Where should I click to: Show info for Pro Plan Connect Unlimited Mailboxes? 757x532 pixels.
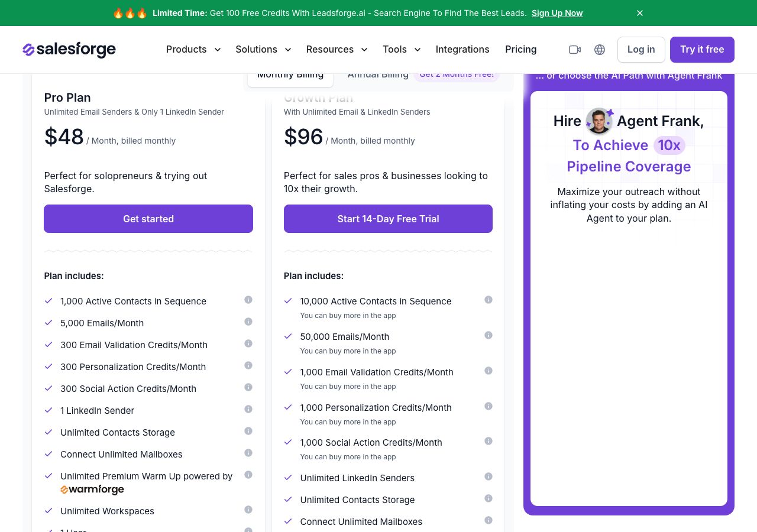pyautogui.click(x=248, y=453)
